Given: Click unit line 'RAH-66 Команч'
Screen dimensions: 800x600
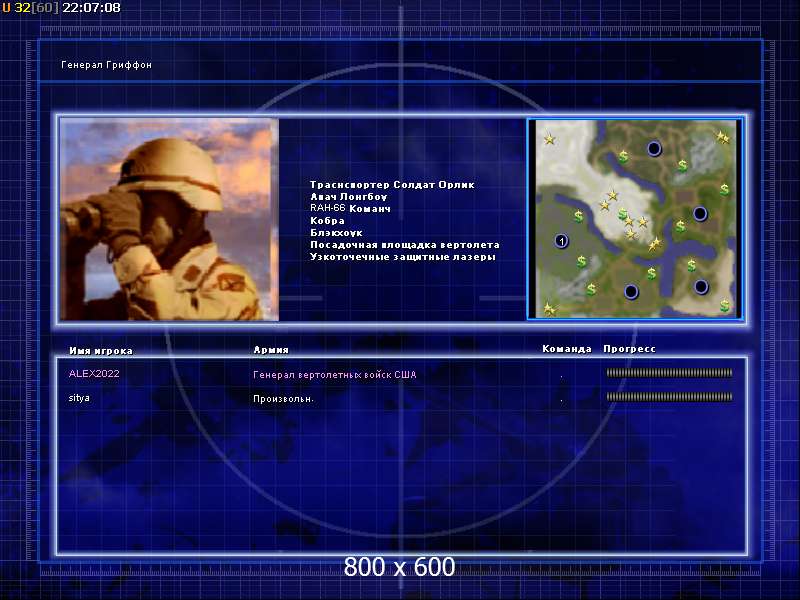Looking at the screenshot, I should coord(350,208).
